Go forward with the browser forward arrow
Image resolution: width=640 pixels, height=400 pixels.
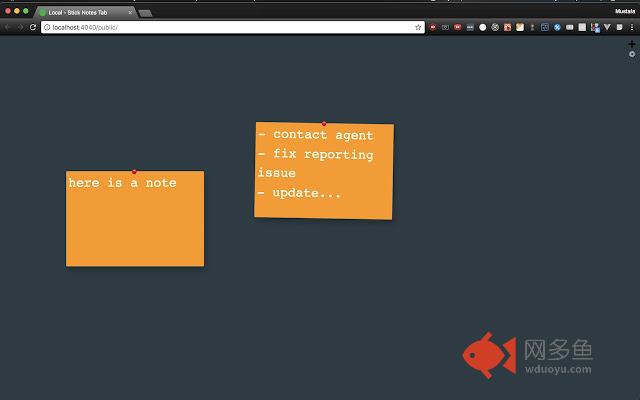point(20,27)
